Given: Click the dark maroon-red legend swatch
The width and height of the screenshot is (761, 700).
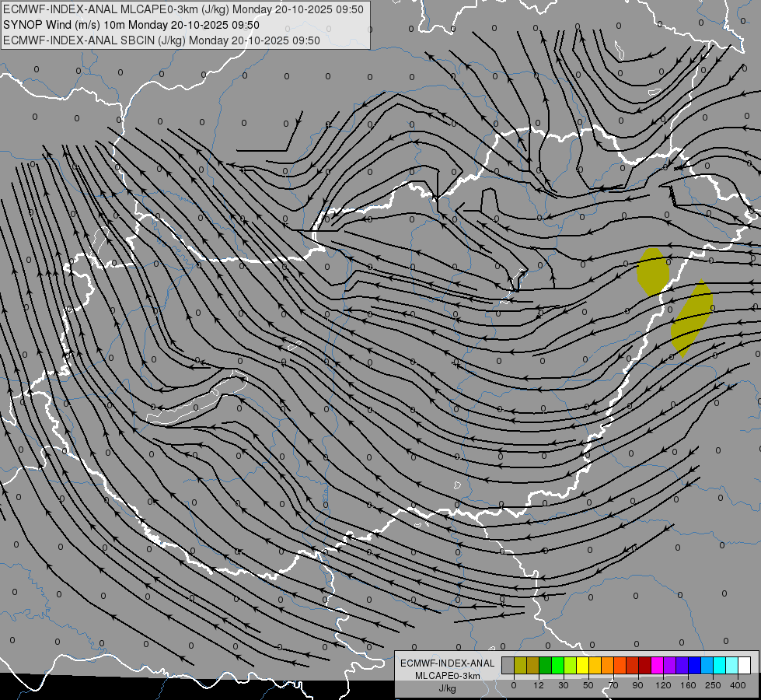Looking at the screenshot, I should [645, 665].
